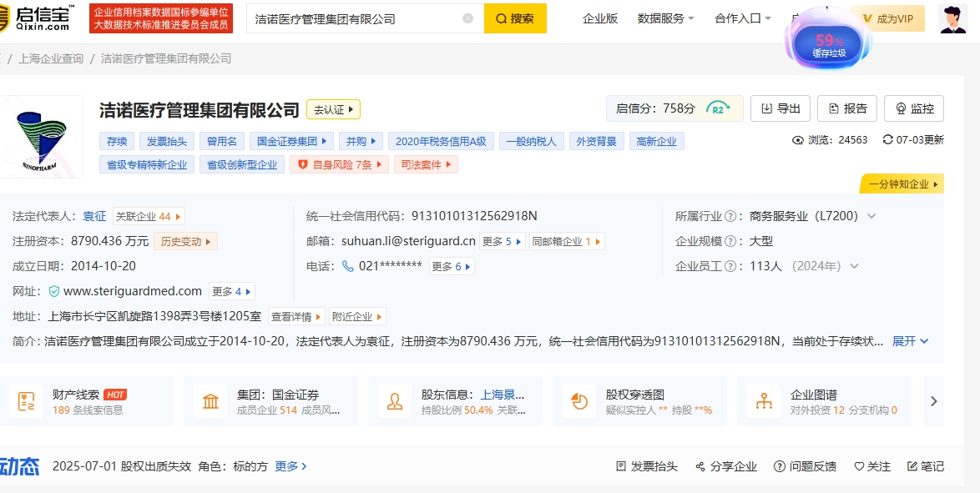This screenshot has height=493, width=980.
Task: Click the company logo thumbnail
Action: 41,136
